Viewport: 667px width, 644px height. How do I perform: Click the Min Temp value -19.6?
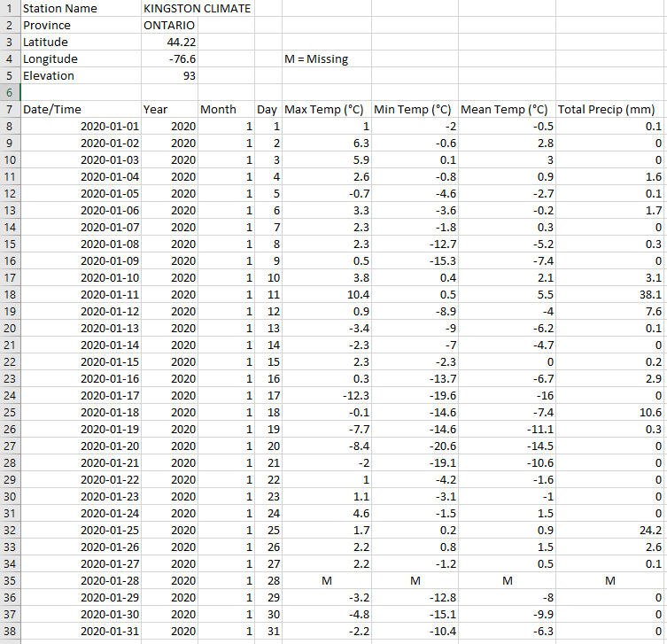point(415,396)
